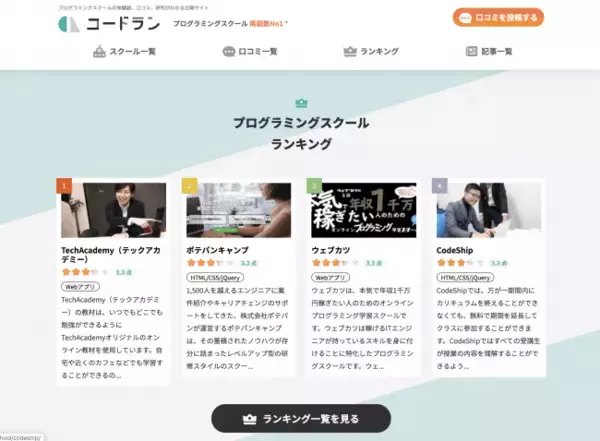Select the HTML/CSS/jQuery tag under ポテパンキャンプ
This screenshot has width=600, height=441.
[x=215, y=278]
